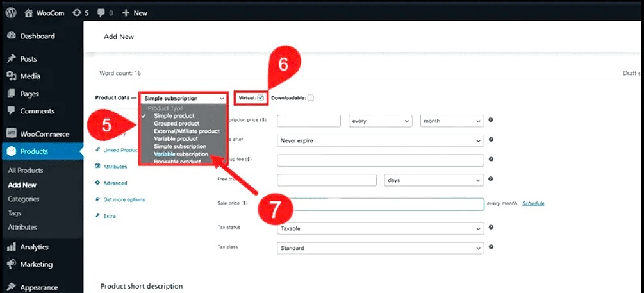This screenshot has width=644, height=293.
Task: Open the Add New submenu item
Action: coord(22,185)
